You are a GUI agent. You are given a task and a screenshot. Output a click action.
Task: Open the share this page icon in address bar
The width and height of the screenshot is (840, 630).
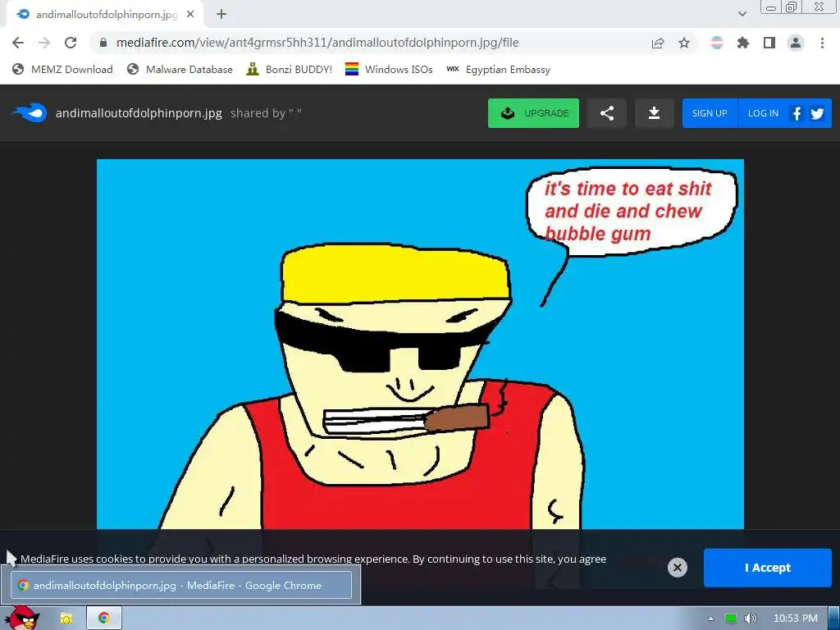click(658, 43)
